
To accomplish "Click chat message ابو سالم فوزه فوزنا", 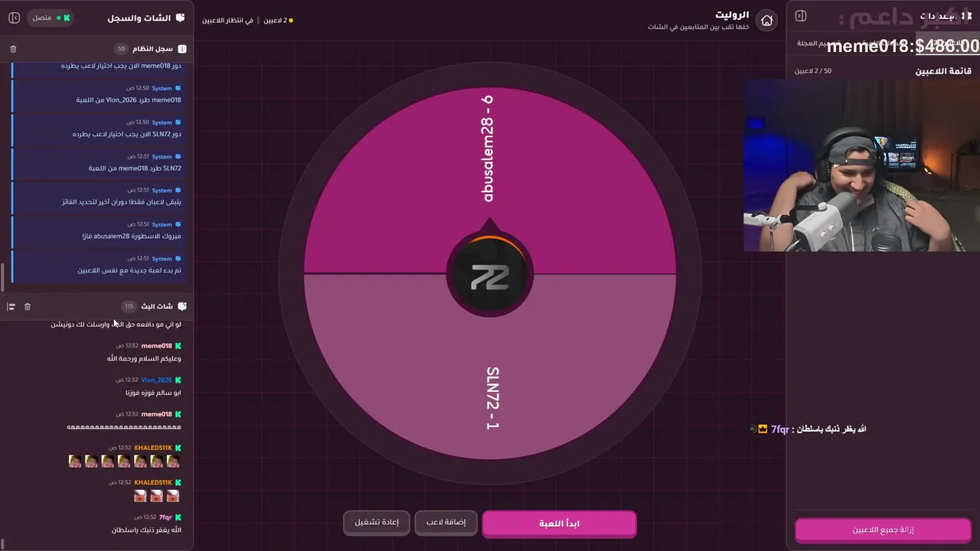I will pyautogui.click(x=153, y=393).
